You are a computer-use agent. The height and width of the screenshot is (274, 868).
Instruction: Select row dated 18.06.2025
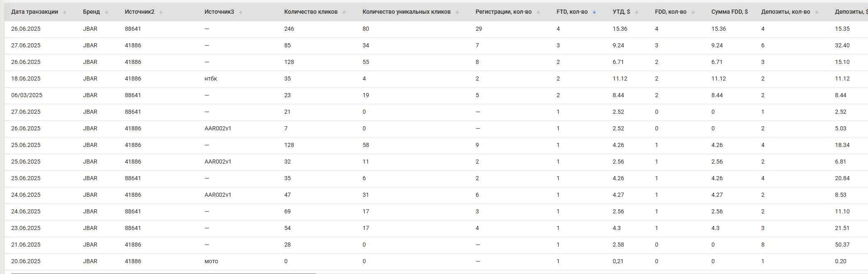pos(436,78)
